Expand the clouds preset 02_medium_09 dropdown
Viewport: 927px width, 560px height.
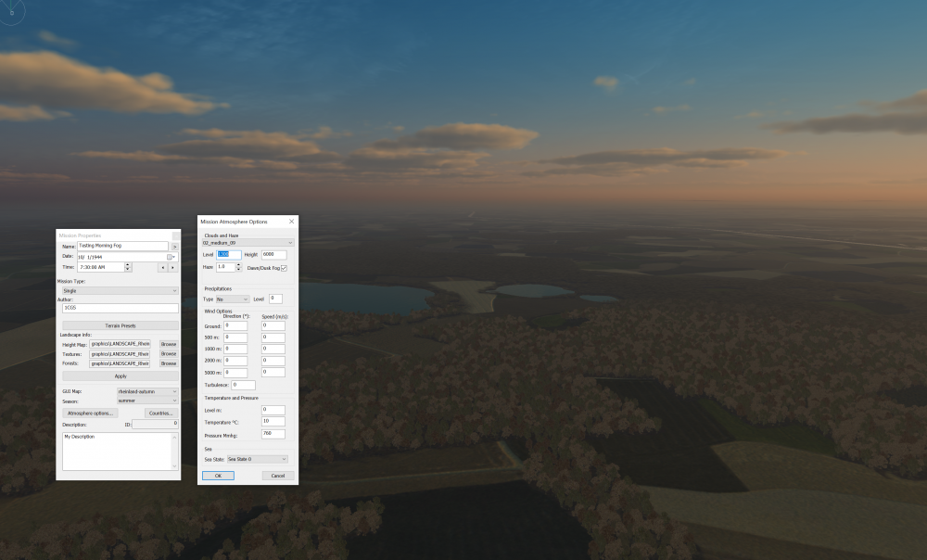[248, 243]
